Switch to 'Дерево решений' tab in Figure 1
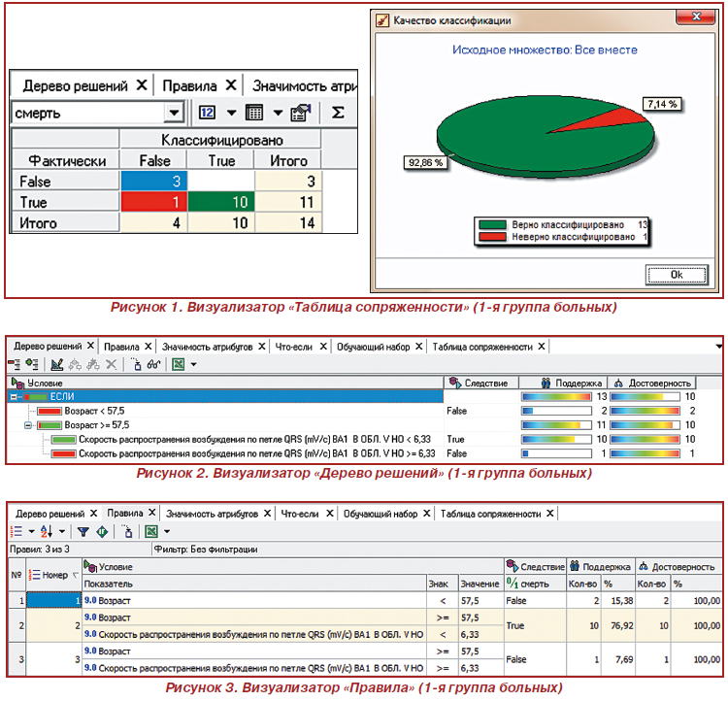The image size is (728, 701). 75,86
